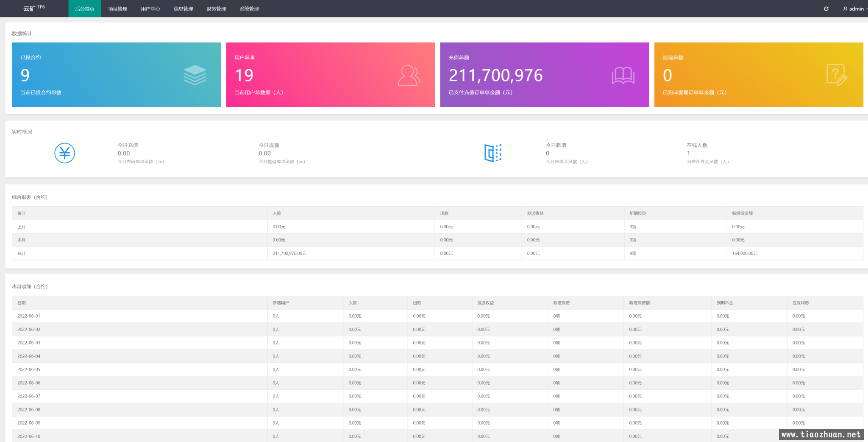Click the 本月明细（合约）section title
The height and width of the screenshot is (442, 868).
click(30, 287)
